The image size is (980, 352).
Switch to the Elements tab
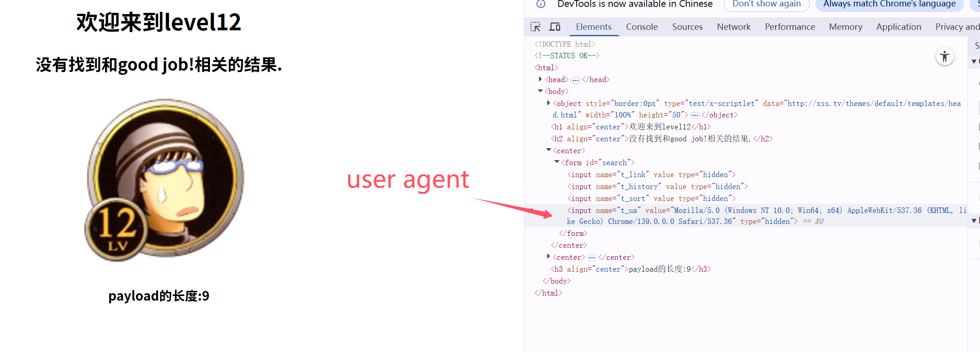click(x=594, y=27)
